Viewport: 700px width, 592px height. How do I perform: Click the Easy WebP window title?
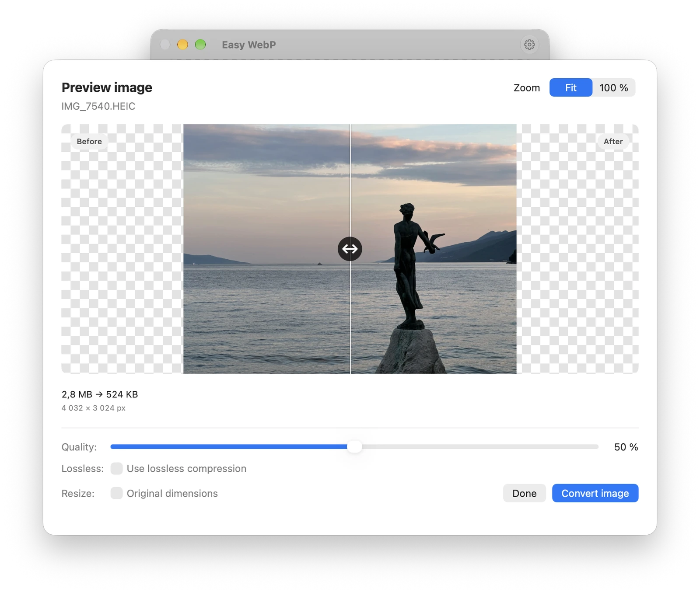tap(248, 45)
